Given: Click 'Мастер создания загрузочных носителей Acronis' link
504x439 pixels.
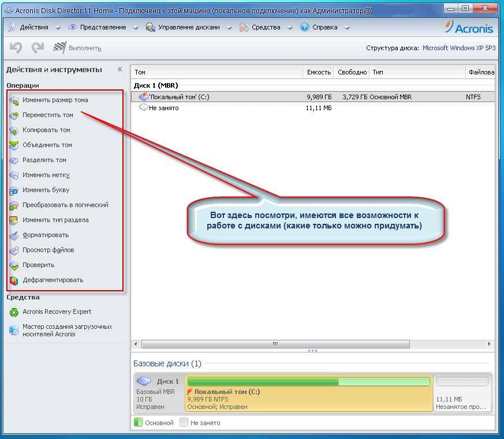Looking at the screenshot, I should [x=67, y=330].
